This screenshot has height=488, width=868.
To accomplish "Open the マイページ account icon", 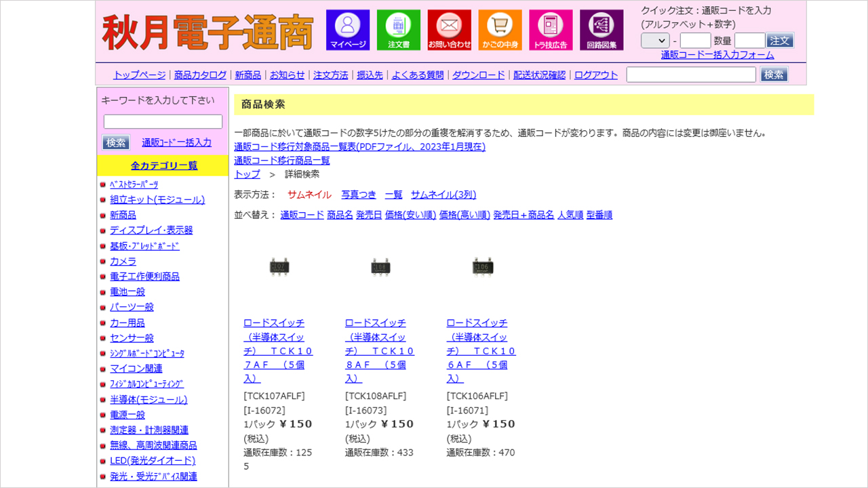I will click(348, 30).
